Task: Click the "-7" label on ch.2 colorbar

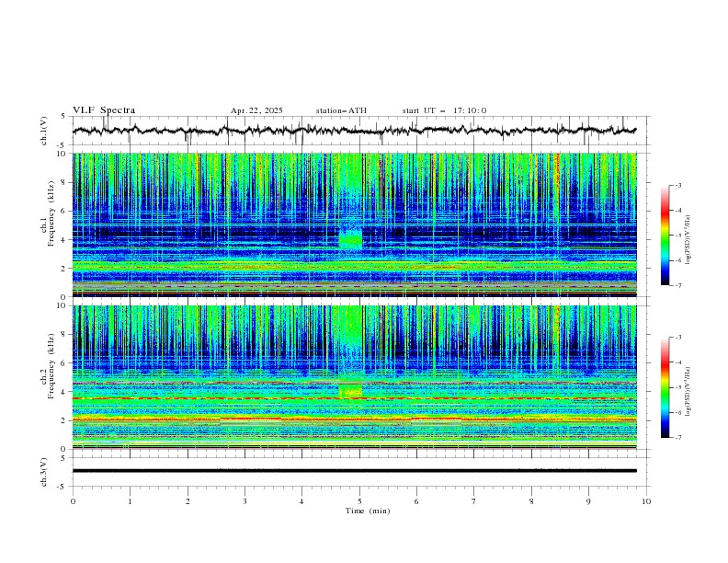Action: coord(677,438)
